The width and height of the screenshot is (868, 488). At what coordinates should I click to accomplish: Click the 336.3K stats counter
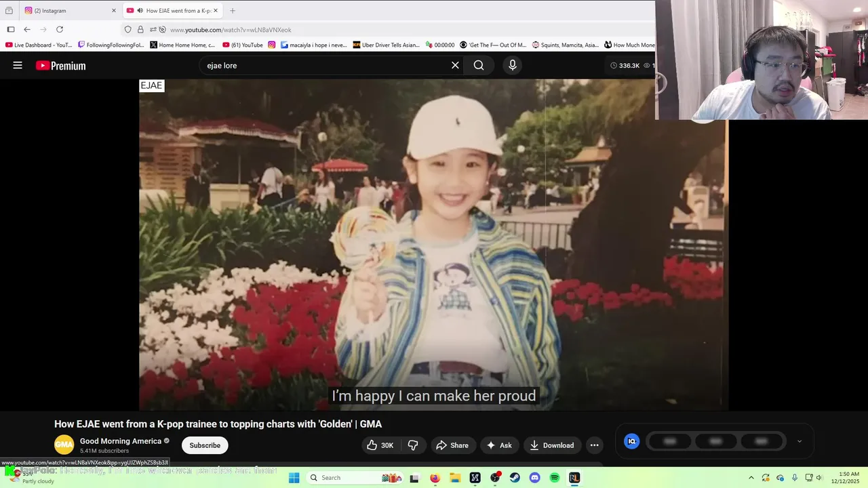point(625,66)
